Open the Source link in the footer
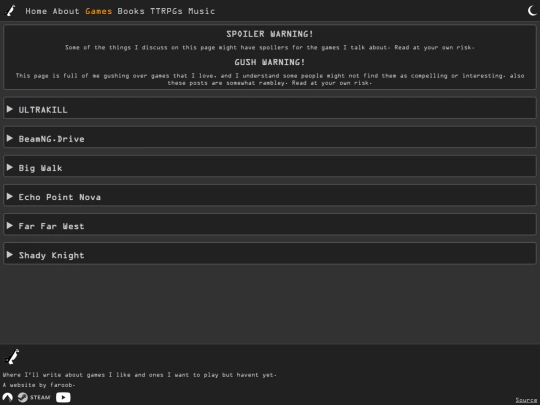 (526, 400)
